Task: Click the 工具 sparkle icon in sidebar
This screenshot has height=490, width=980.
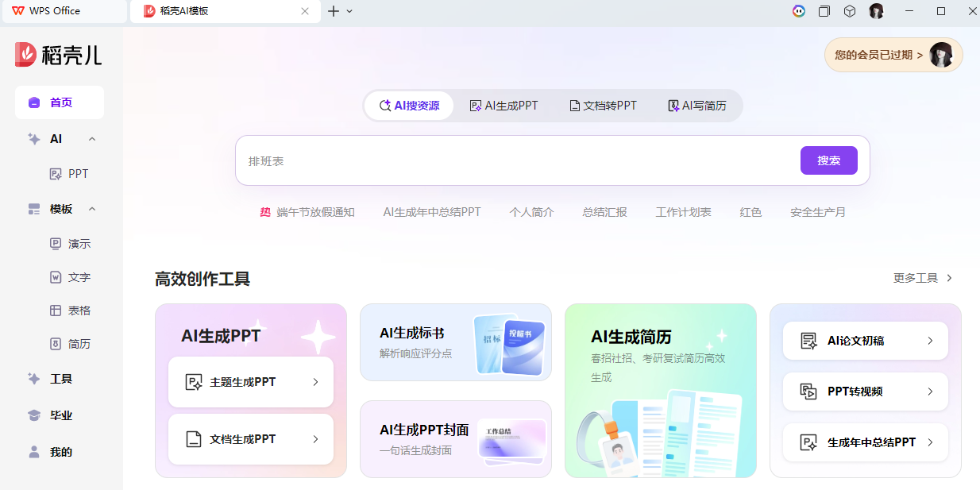Action: [x=34, y=379]
